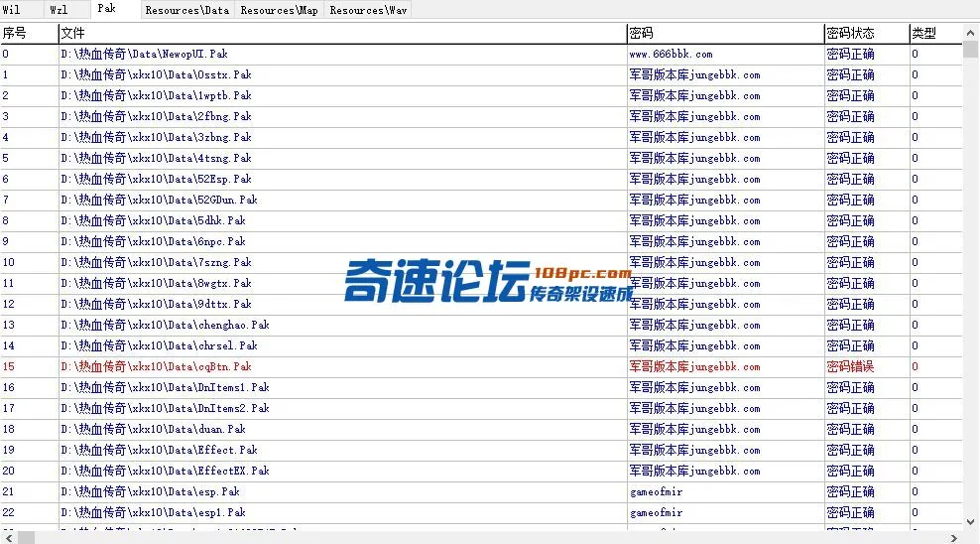Click index number 15 shown in red
This screenshot has width=980, height=544.
(8, 366)
